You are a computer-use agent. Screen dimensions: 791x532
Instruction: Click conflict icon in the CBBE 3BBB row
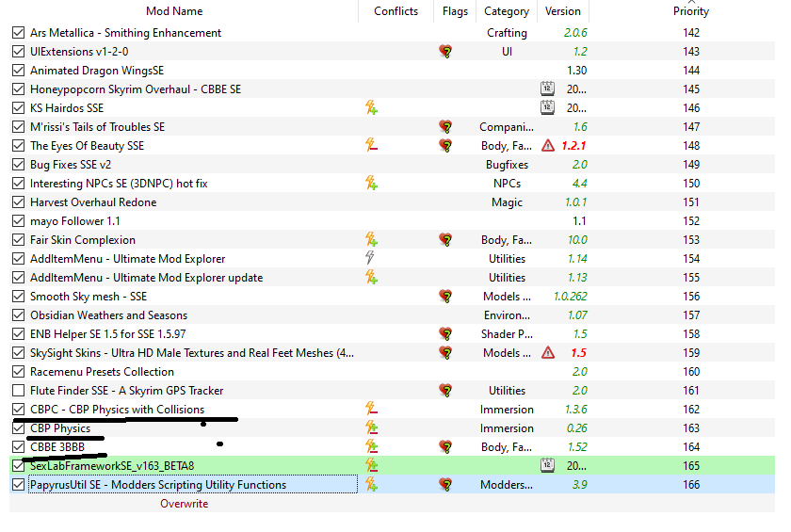(371, 446)
